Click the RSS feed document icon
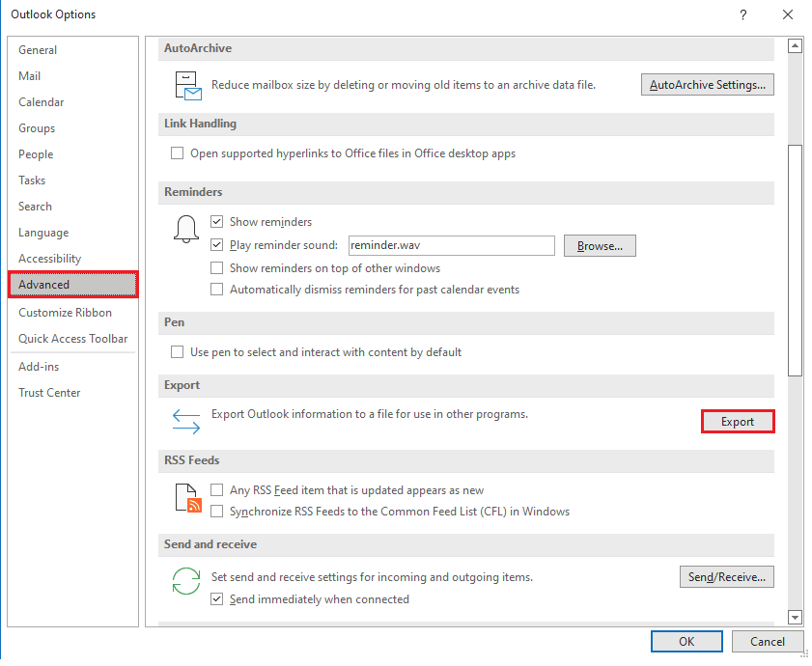Viewport: 812px width, 666px height. (188, 498)
